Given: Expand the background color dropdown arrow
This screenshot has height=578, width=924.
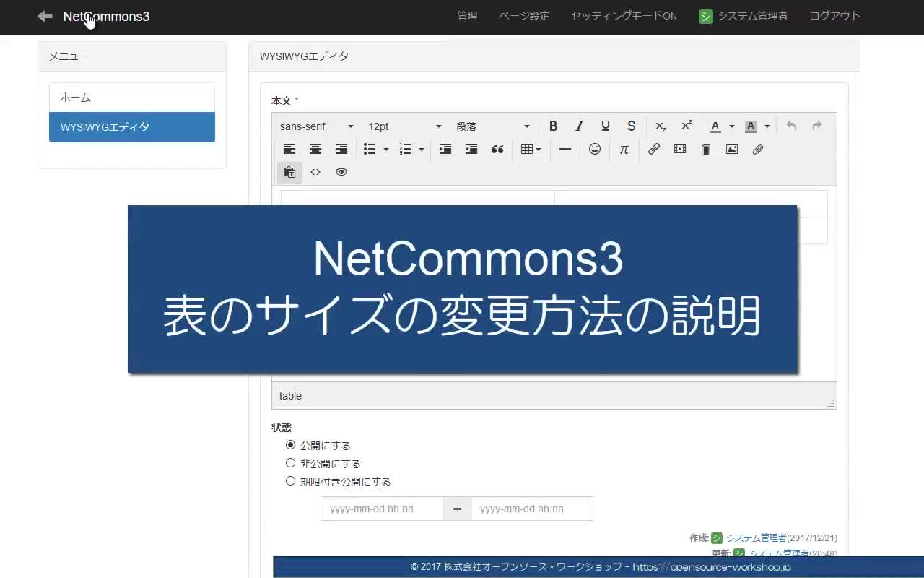Looking at the screenshot, I should (767, 126).
